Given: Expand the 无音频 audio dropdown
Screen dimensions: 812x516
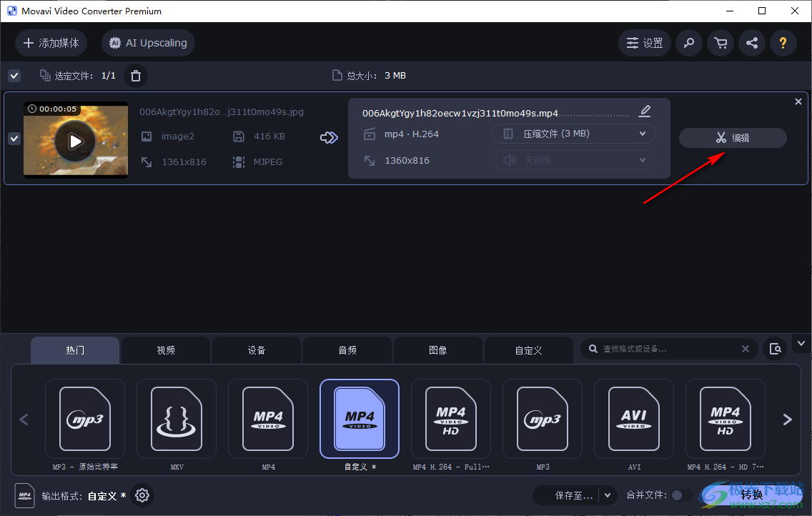Looking at the screenshot, I should [x=573, y=160].
